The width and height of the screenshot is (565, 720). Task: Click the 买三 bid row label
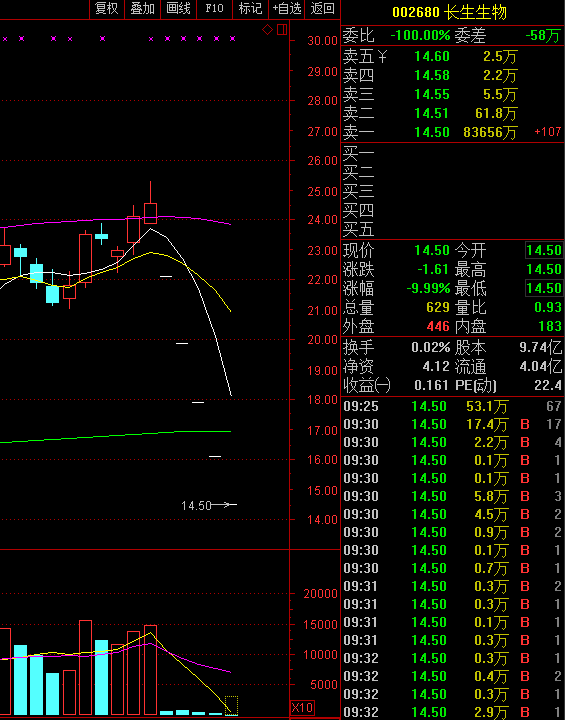point(358,192)
